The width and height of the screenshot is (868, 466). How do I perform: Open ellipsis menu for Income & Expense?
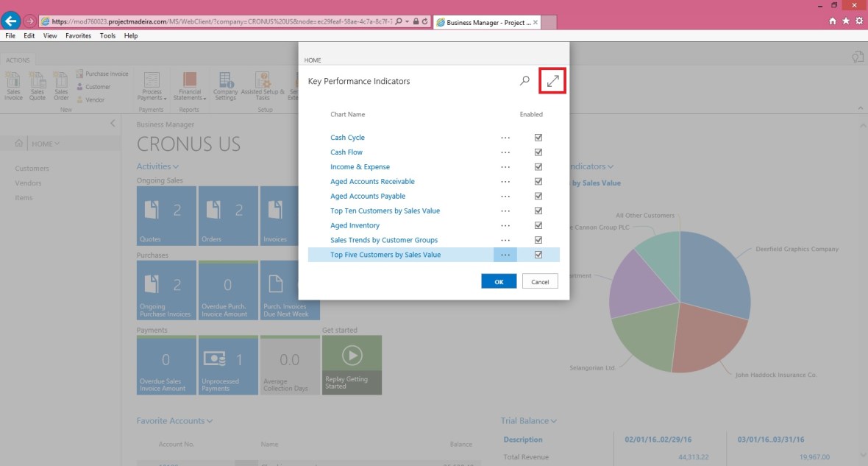505,167
